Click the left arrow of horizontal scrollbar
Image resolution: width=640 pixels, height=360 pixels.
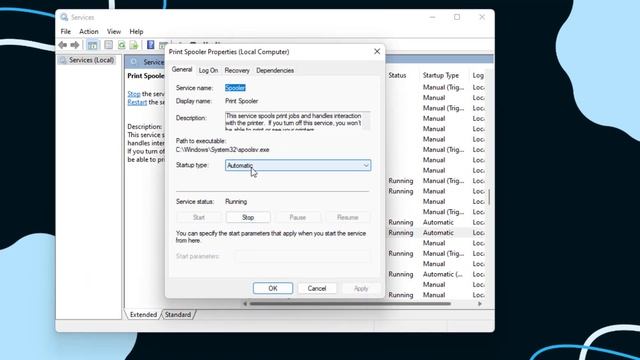(x=245, y=304)
